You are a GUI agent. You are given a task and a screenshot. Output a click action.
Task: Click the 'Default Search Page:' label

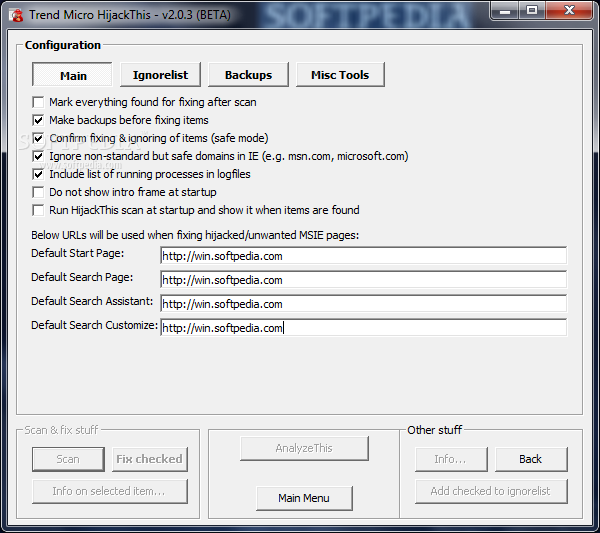[82, 277]
